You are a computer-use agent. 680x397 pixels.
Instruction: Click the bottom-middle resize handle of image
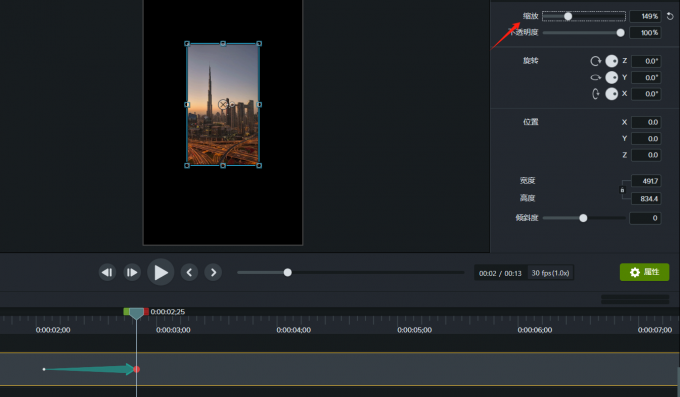tap(223, 166)
